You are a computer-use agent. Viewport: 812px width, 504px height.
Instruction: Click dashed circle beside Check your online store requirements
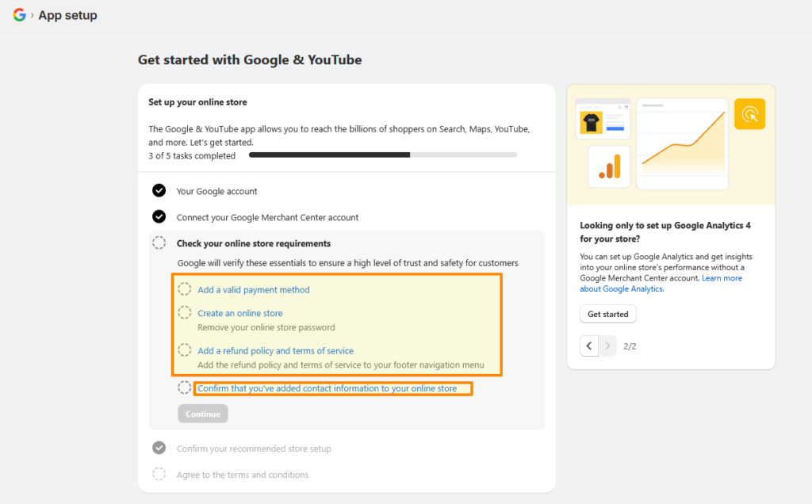pos(159,243)
